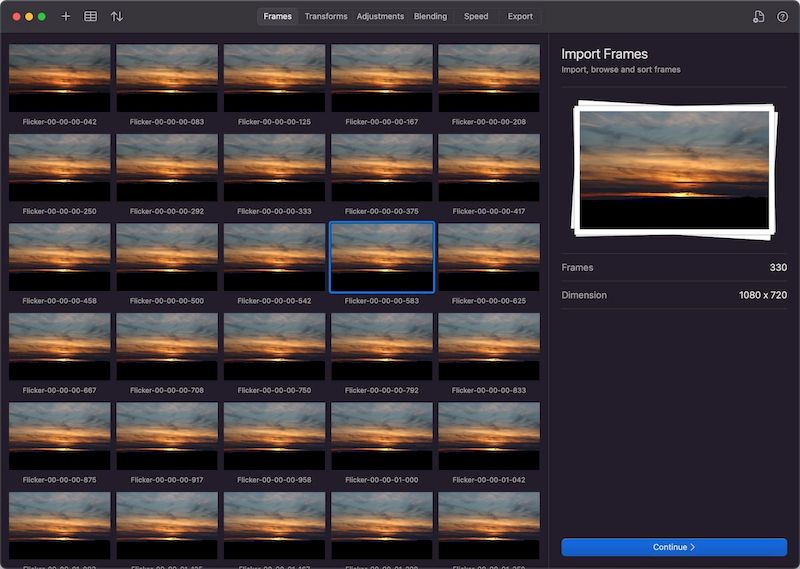The width and height of the screenshot is (800, 569).
Task: Open the document settings icon
Action: pyautogui.click(x=758, y=17)
